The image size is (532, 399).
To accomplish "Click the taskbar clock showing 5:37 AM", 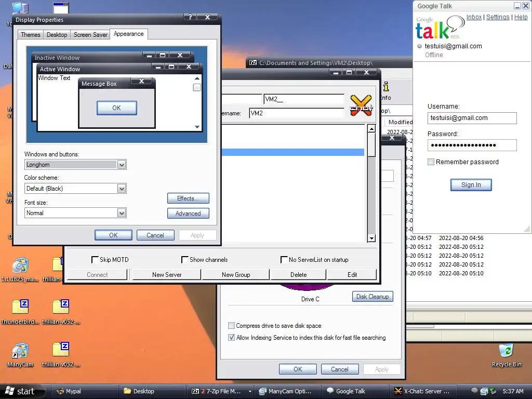I will pyautogui.click(x=513, y=391).
